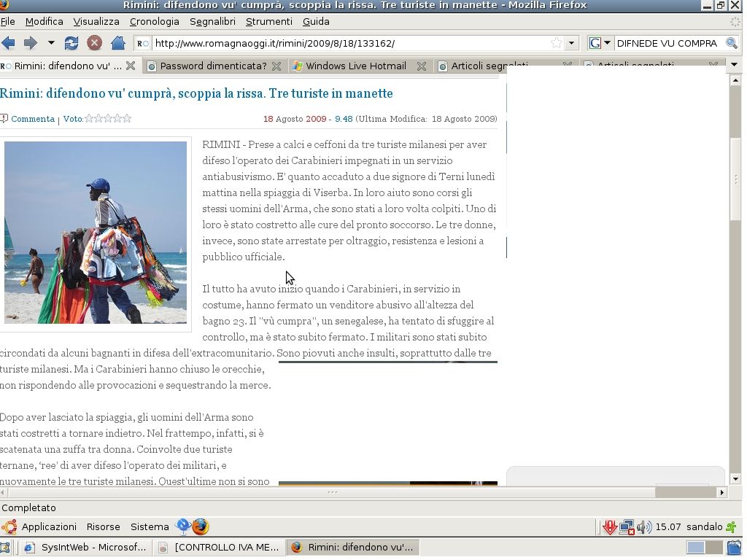Screen dimensions: 747x560
Task: Rate the article using the first star
Action: (90, 119)
